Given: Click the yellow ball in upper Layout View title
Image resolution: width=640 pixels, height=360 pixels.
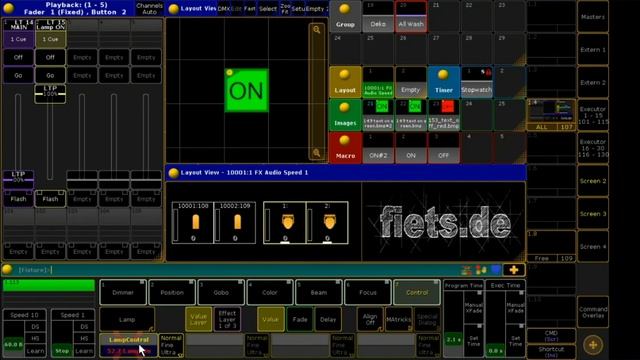Looking at the screenshot, I should click(x=173, y=9).
